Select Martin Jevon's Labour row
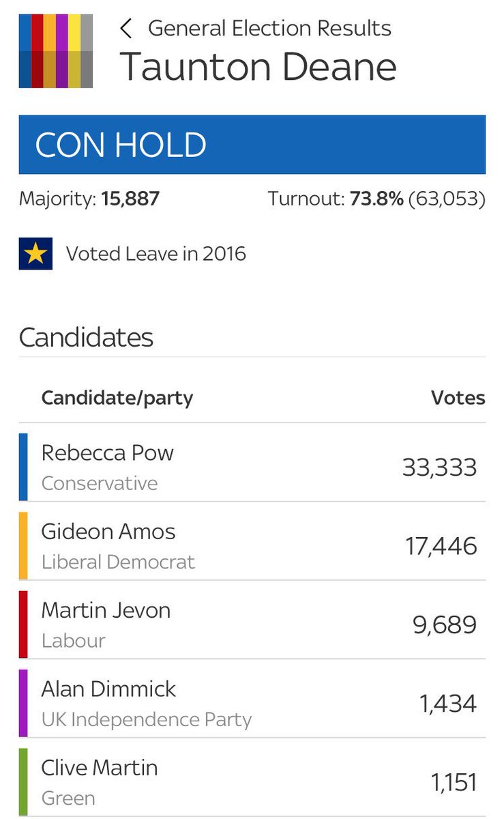Image resolution: width=504 pixels, height=819 pixels. (252, 624)
